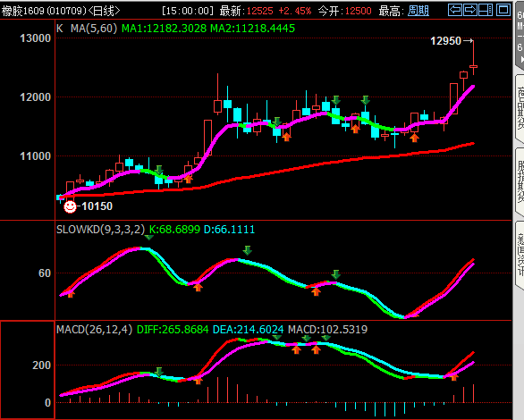Select the MA1:12182.3028 value
This screenshot has width=524, height=420.
(164, 29)
